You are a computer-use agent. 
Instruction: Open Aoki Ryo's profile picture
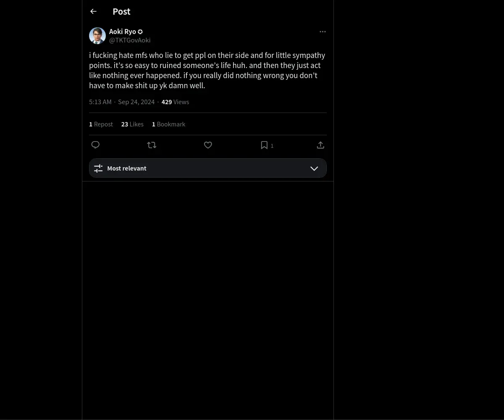(97, 36)
